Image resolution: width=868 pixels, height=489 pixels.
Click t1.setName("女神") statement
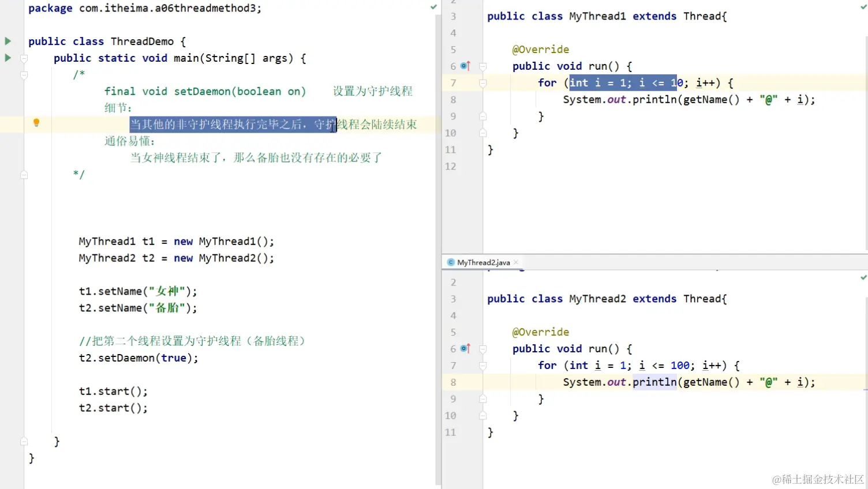[x=138, y=291]
